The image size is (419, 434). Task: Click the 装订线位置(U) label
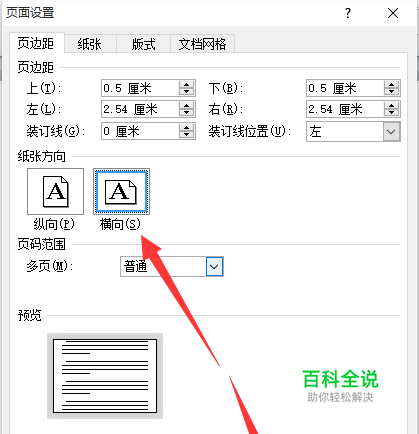250,131
